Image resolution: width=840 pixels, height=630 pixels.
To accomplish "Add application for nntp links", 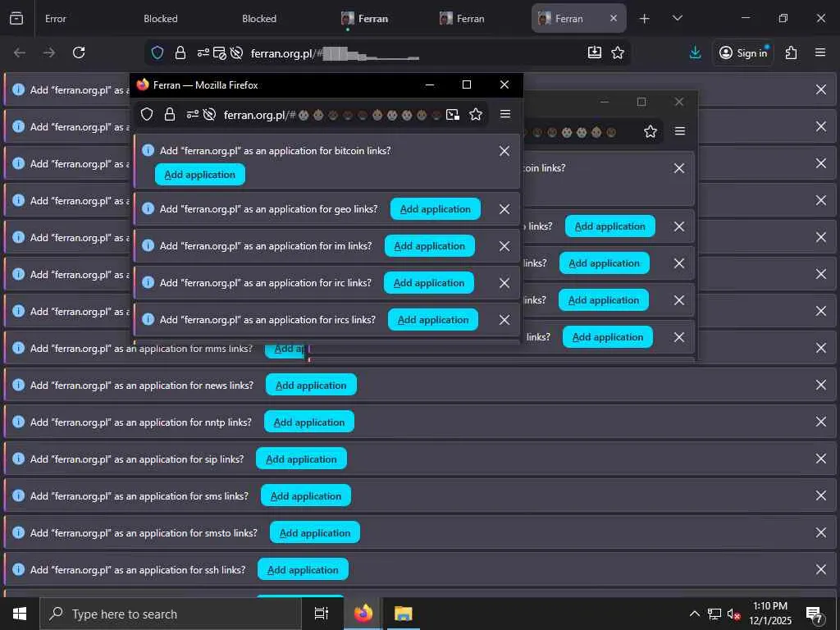I will (x=309, y=422).
